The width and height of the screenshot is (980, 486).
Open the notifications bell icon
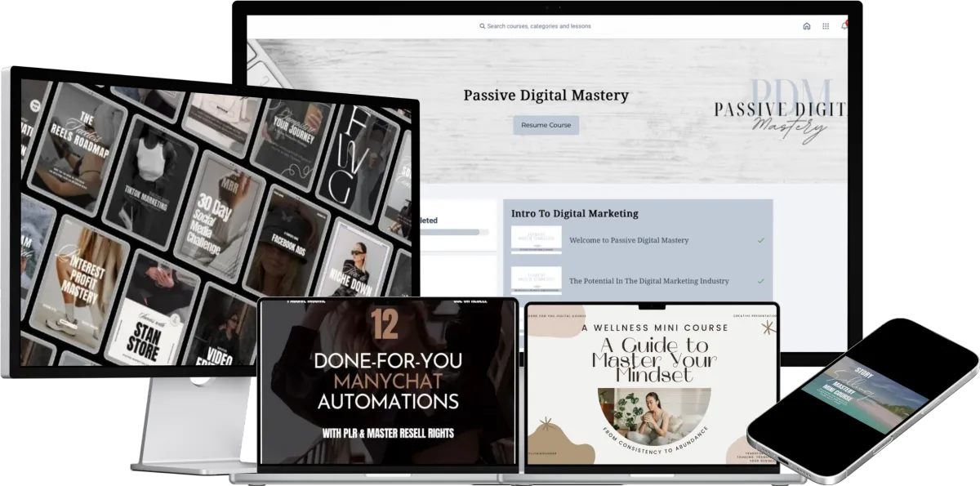844,25
